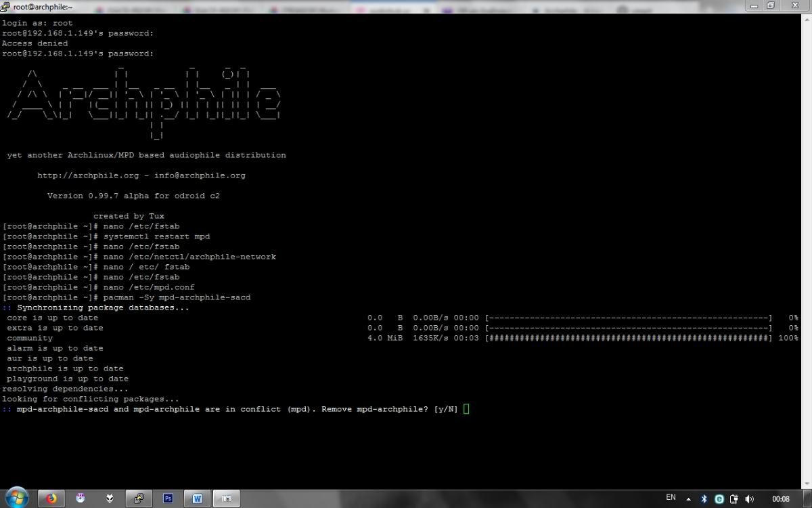Expand the hidden tray icons arrow

tap(689, 499)
